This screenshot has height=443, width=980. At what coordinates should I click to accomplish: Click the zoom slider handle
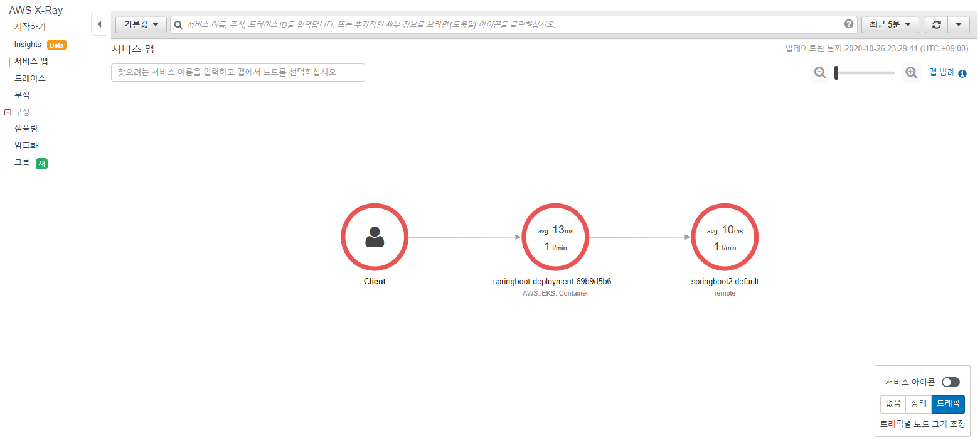tap(837, 73)
